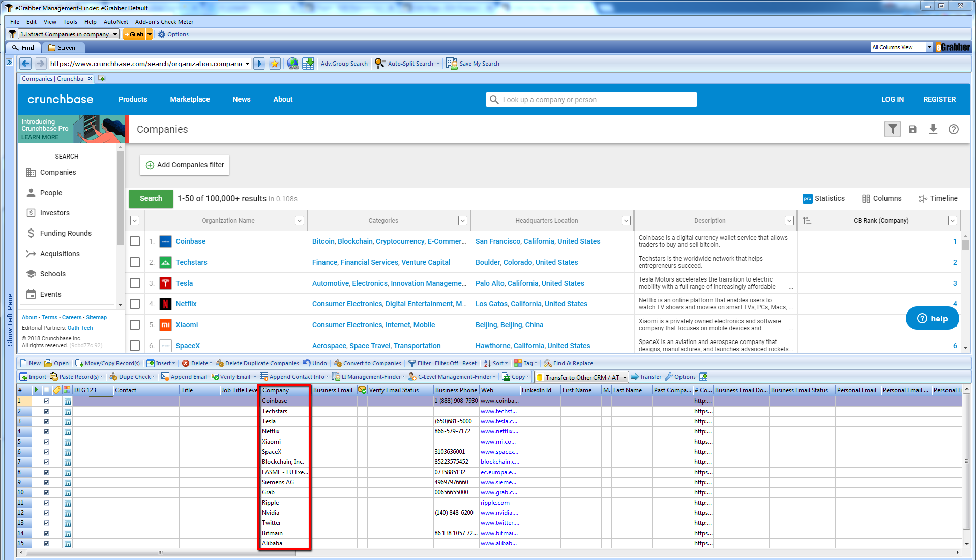This screenshot has height=560, width=976.
Task: Open the Tools menu
Action: coord(70,22)
